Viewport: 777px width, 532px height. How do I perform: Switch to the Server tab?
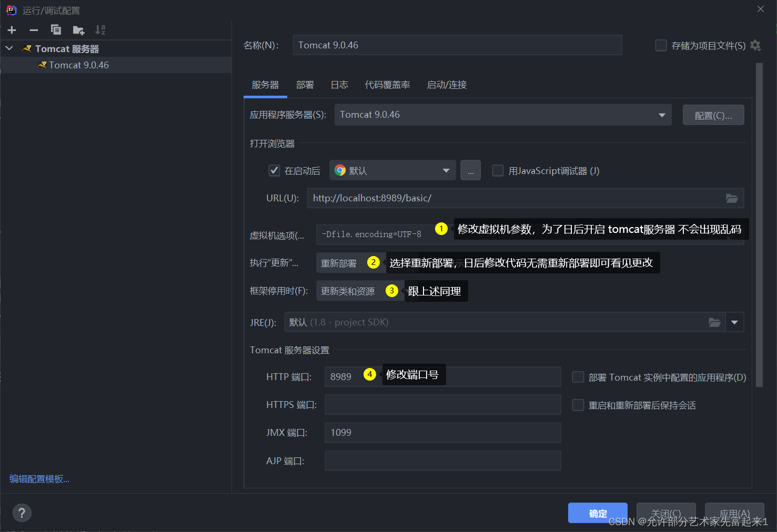pos(265,85)
